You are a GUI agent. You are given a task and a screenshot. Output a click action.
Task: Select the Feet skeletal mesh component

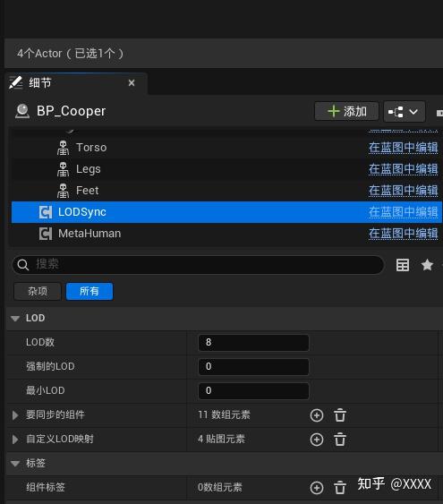87,191
